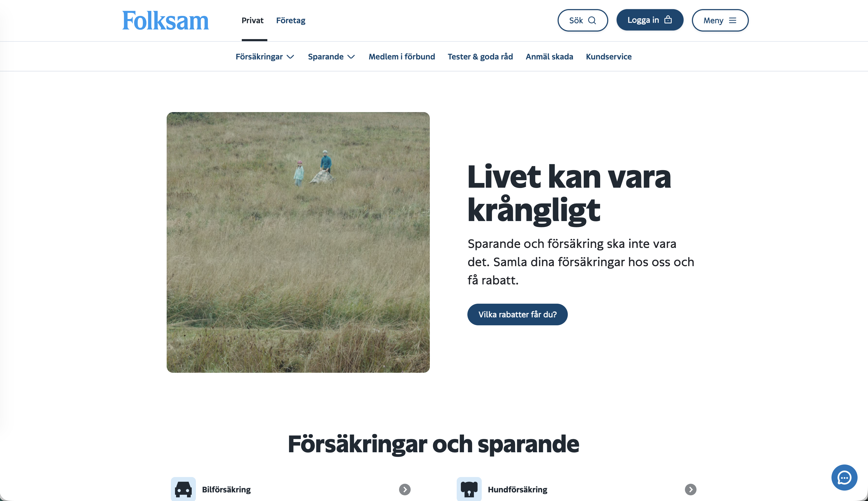Click the arrow beside Bilförsäkring
The height and width of the screenshot is (501, 868).
pyautogui.click(x=405, y=489)
